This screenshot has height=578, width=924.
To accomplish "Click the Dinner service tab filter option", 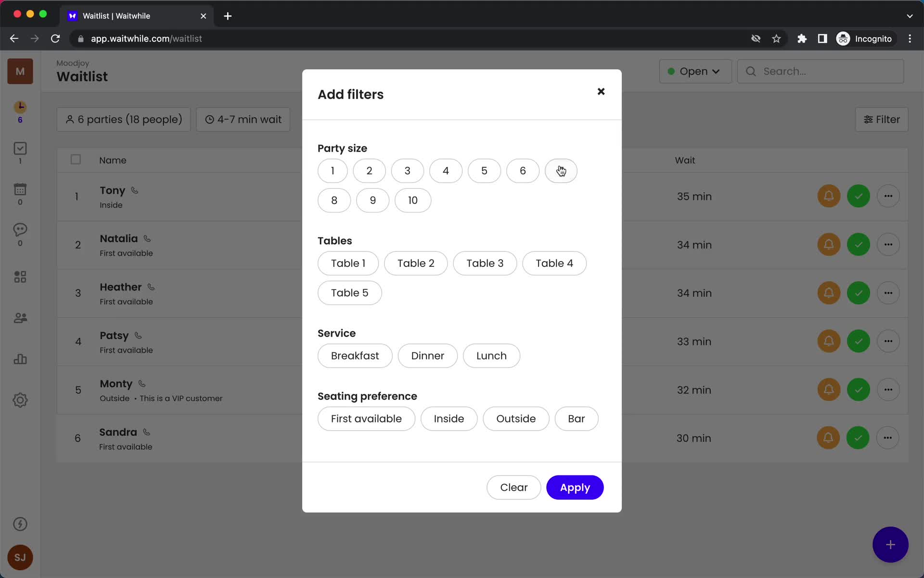I will 428,355.
